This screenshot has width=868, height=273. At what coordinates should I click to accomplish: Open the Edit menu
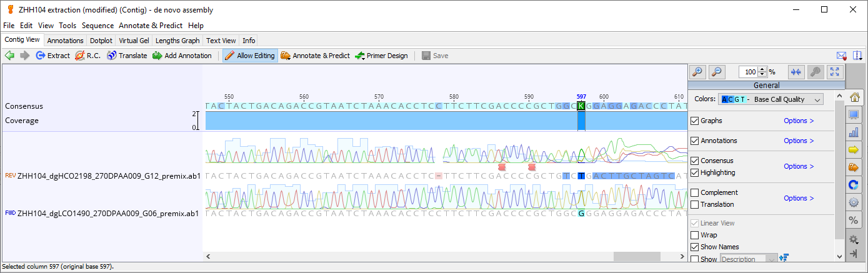click(x=26, y=26)
